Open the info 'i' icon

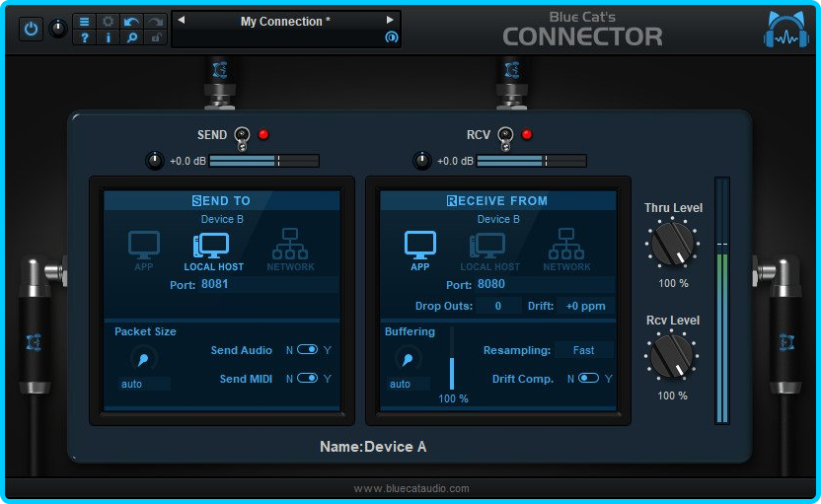tap(108, 37)
